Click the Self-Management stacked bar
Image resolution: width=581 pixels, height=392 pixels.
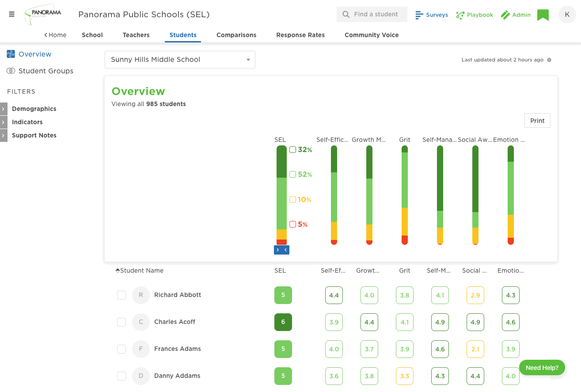click(x=440, y=195)
